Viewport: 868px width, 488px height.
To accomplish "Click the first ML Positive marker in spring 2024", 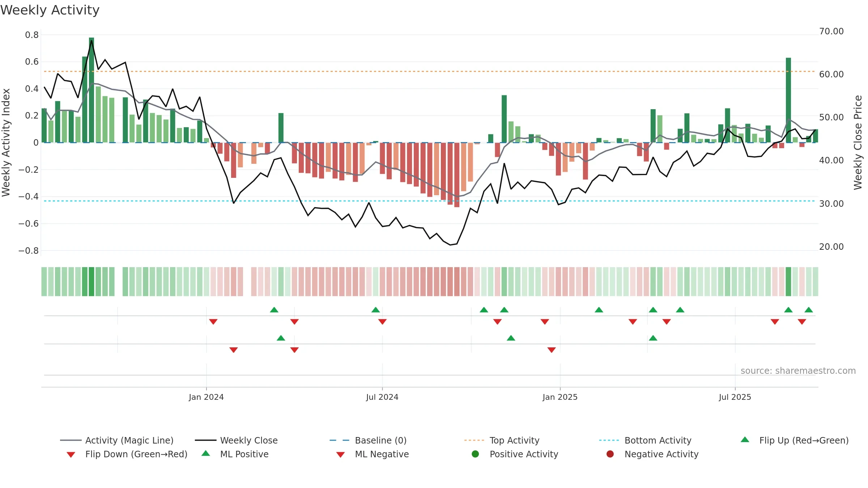I will pyautogui.click(x=281, y=338).
